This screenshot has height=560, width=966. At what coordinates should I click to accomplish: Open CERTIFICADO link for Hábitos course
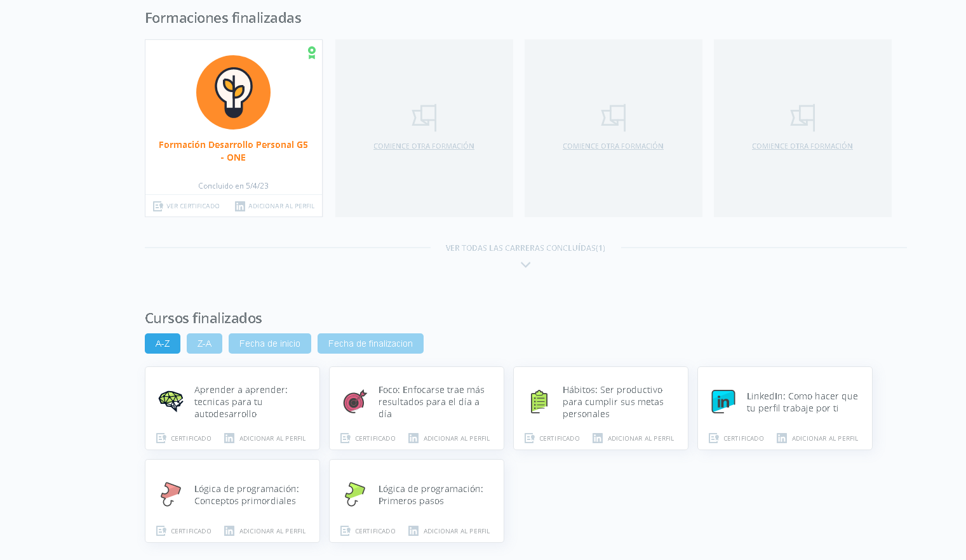pos(560,439)
